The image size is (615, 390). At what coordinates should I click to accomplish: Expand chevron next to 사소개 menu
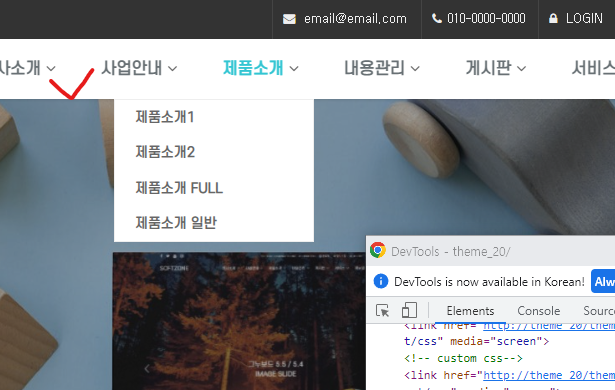coord(51,69)
